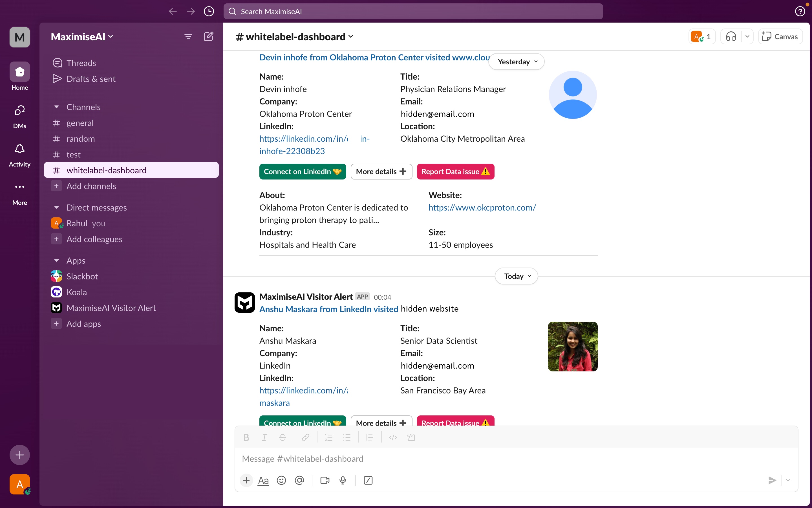Open Help question mark icon
Image resolution: width=812 pixels, height=508 pixels.
coord(800,11)
